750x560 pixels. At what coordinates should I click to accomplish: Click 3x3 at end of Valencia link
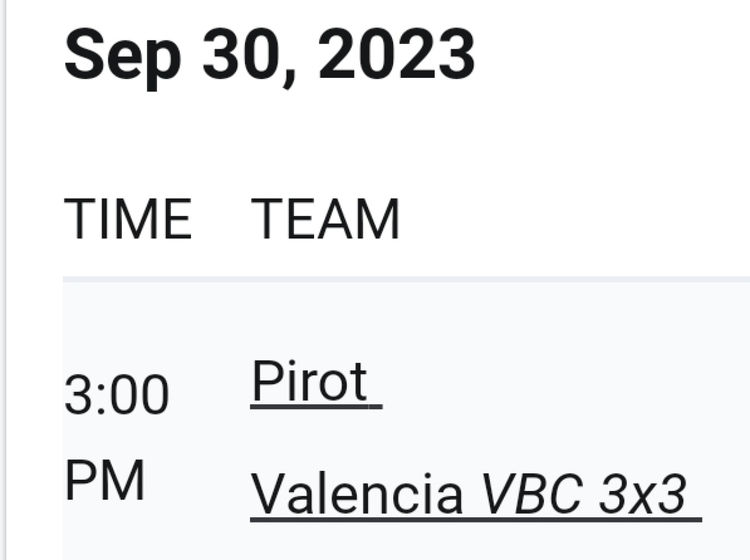[x=642, y=494]
